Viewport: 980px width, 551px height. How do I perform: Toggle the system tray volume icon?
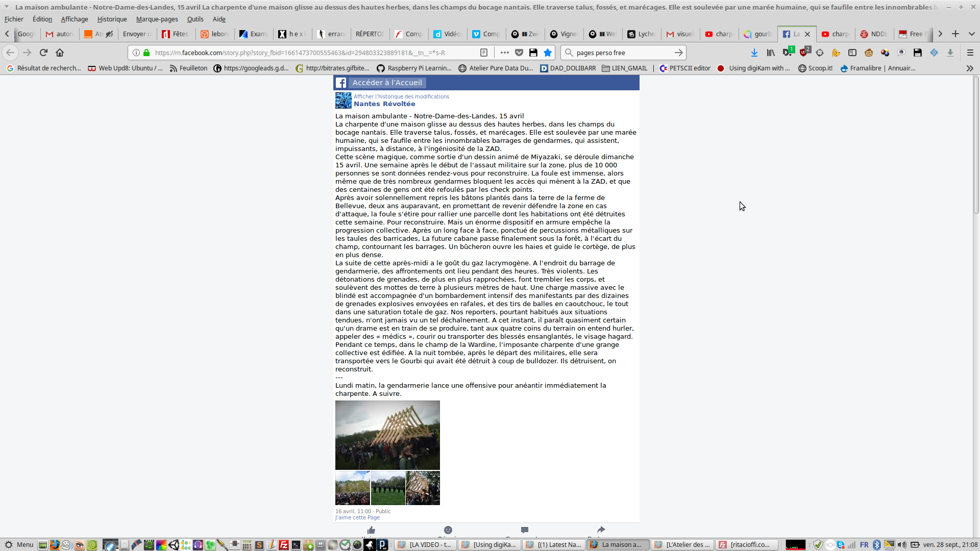tap(902, 544)
